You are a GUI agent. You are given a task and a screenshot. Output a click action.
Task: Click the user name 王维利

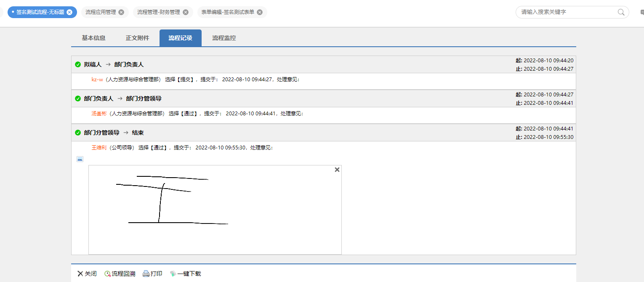(x=99, y=148)
